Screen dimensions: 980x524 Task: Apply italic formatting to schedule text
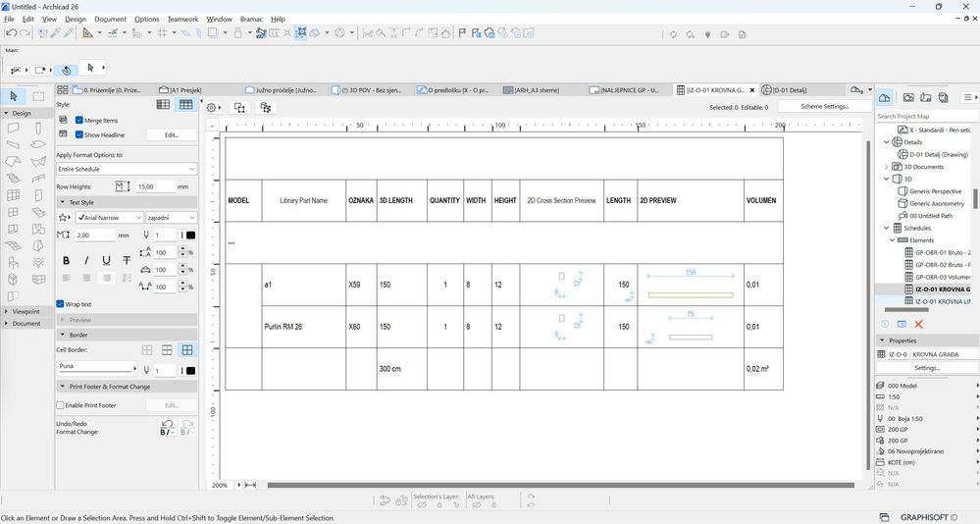(x=86, y=260)
